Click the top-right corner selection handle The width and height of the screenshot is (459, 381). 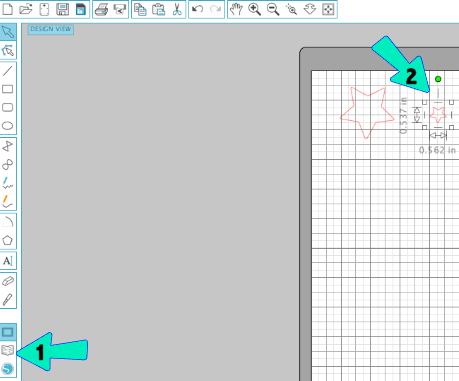coord(451,102)
